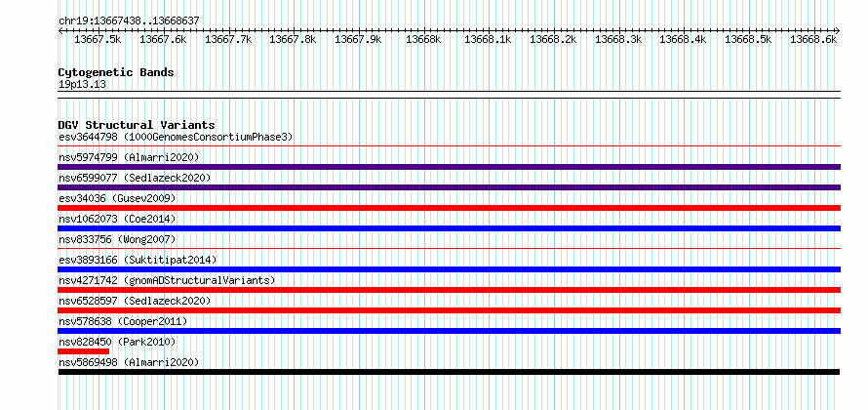Open variant nsv578638 (Cooper2011) label

(123, 321)
